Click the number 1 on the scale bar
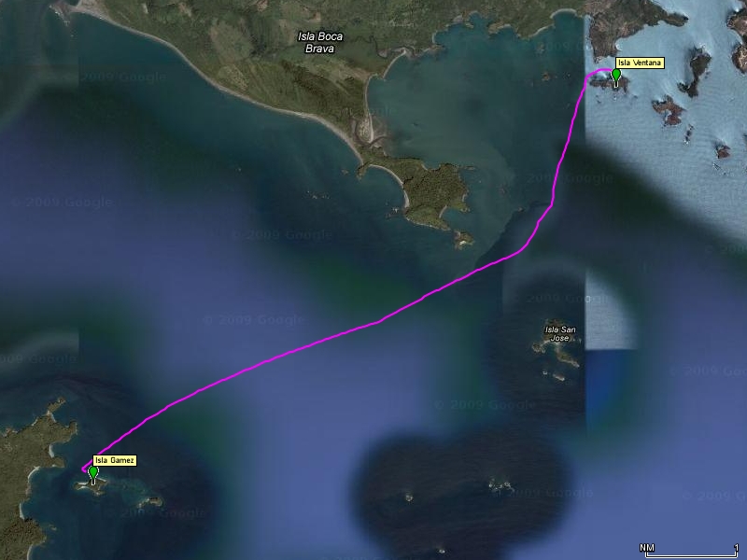The width and height of the screenshot is (747, 560). [737, 548]
